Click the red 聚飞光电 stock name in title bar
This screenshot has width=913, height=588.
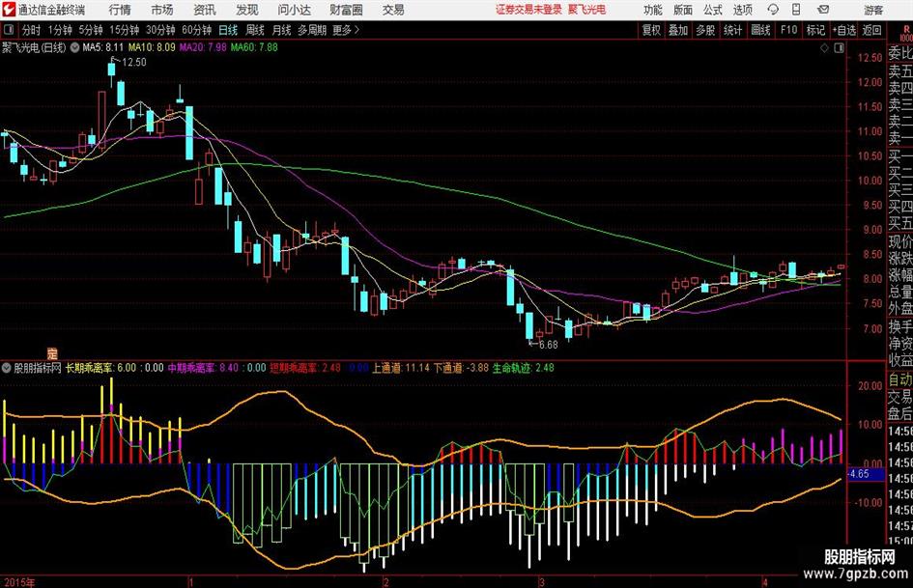[x=587, y=10]
